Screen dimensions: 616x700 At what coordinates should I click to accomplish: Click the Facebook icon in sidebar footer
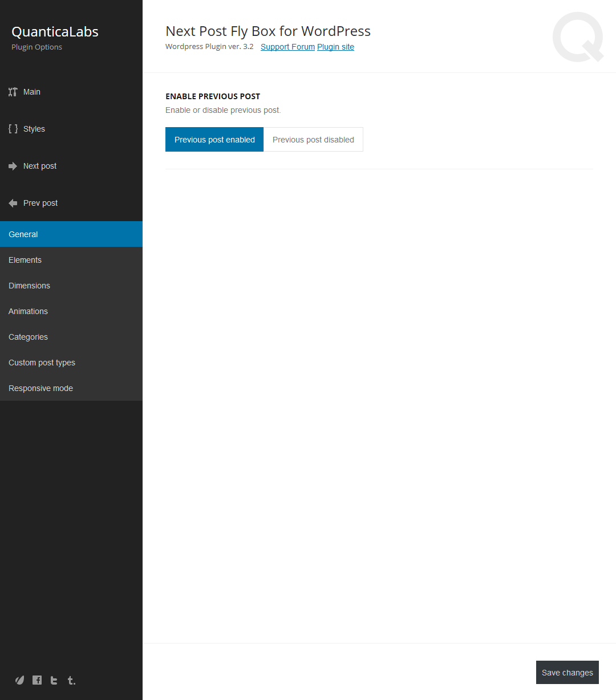pyautogui.click(x=37, y=680)
